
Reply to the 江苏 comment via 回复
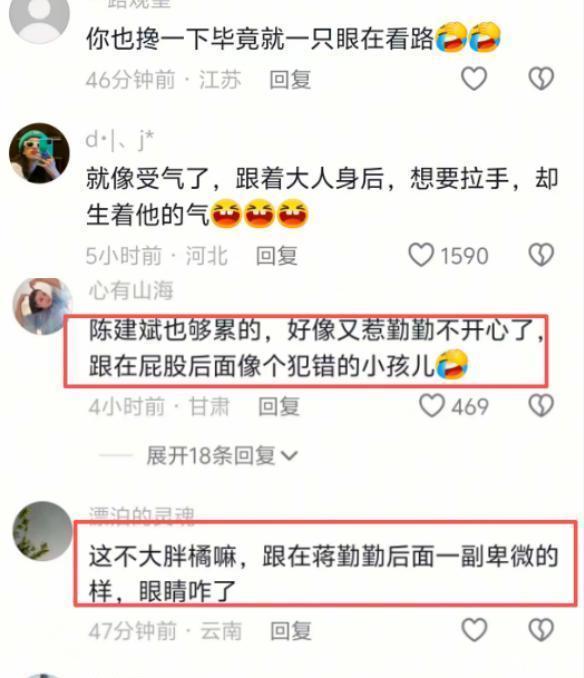click(x=290, y=80)
